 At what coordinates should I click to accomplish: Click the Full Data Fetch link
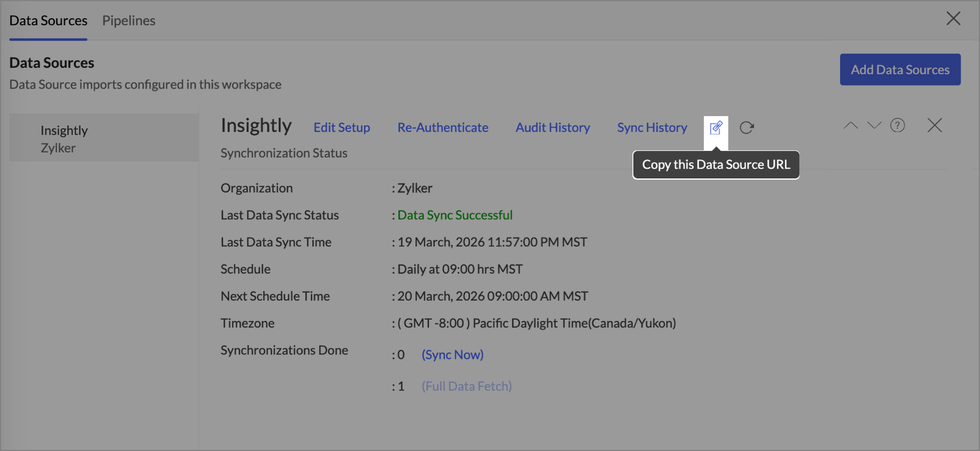point(467,386)
